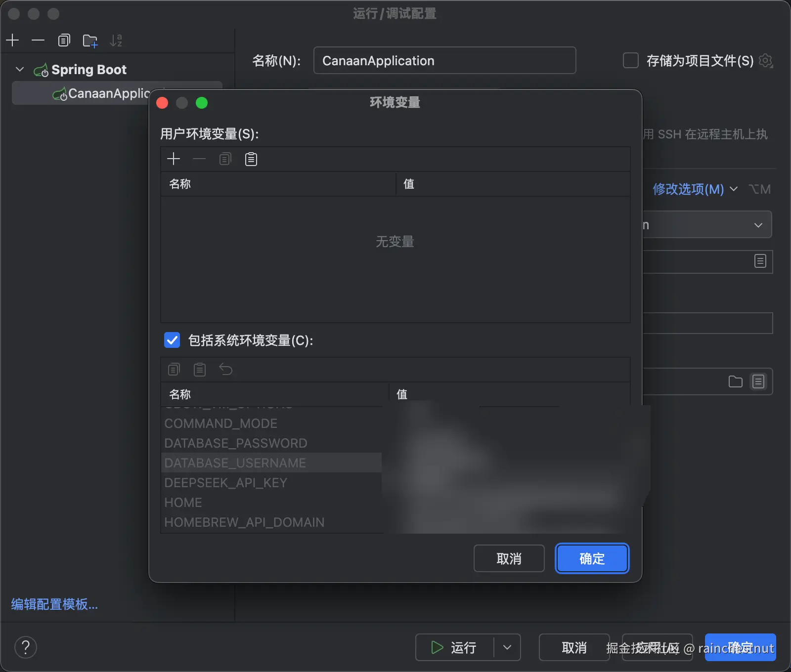The height and width of the screenshot is (672, 791).
Task: Revert system environment variable changes
Action: [x=225, y=369]
